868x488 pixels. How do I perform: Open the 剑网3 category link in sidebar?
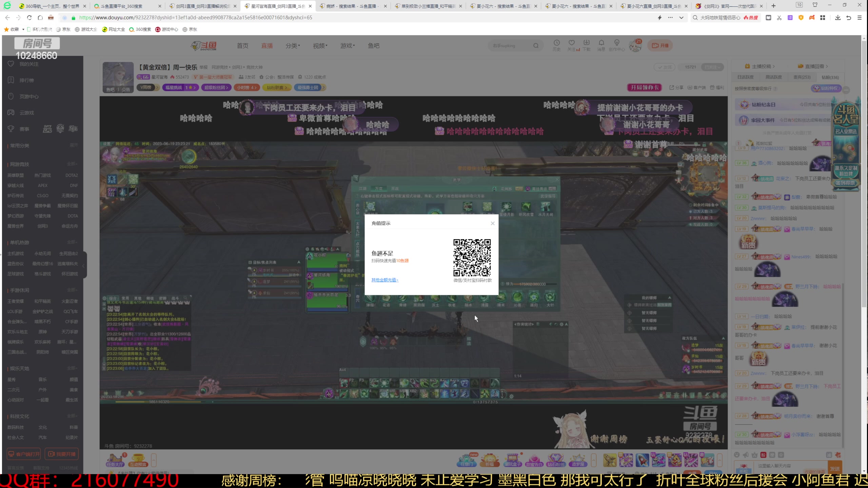coord(43,226)
